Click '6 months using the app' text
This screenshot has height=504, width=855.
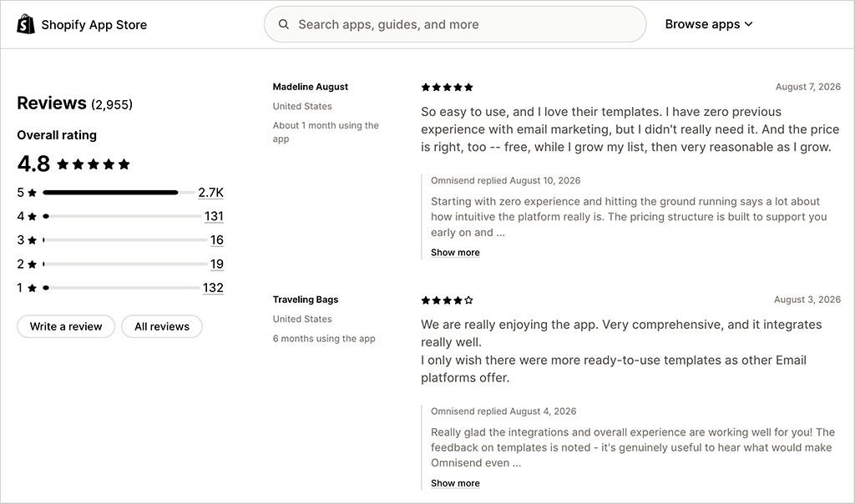click(324, 338)
